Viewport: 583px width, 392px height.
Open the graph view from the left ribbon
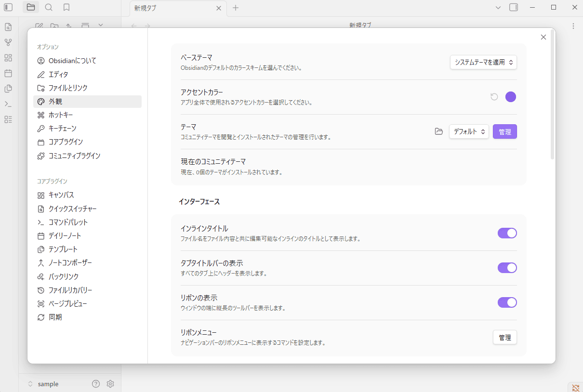pyautogui.click(x=8, y=42)
